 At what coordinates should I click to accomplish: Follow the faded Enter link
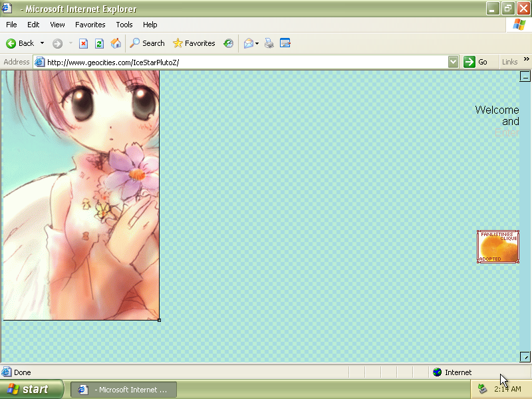pos(507,132)
